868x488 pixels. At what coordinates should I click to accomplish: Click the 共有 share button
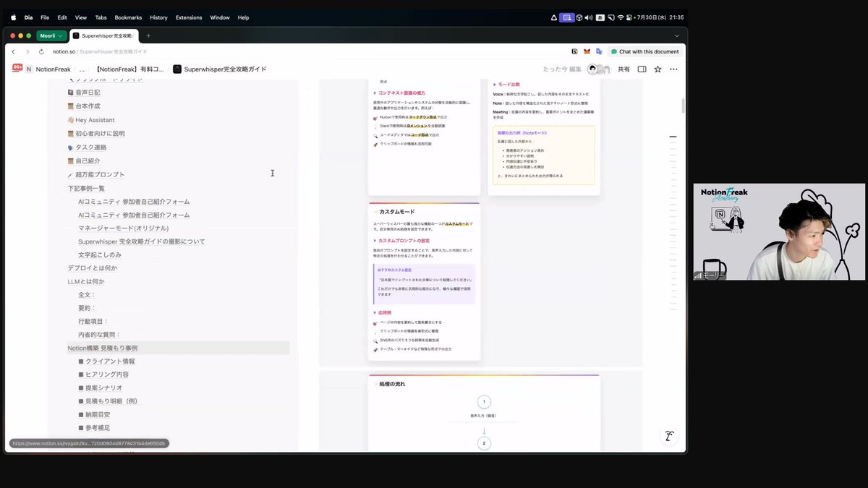click(x=624, y=69)
